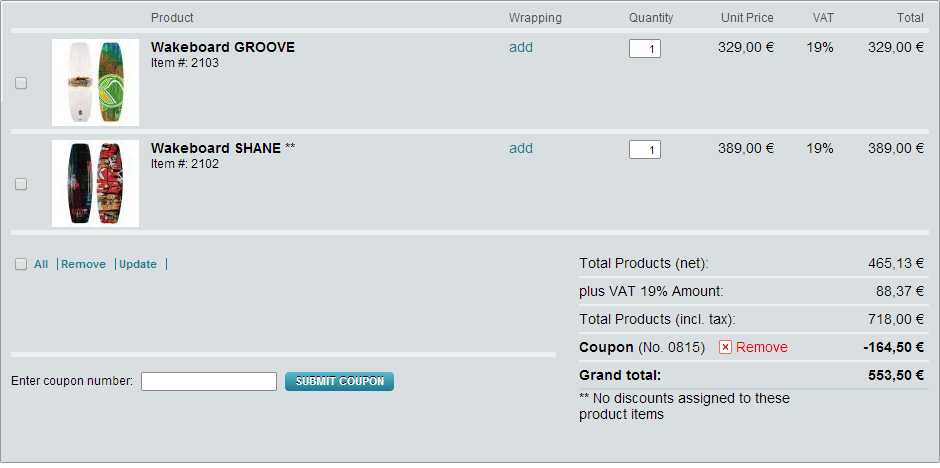Click the Wakeboard GROOVE product name
This screenshot has width=940, height=468.
pyautogui.click(x=222, y=47)
